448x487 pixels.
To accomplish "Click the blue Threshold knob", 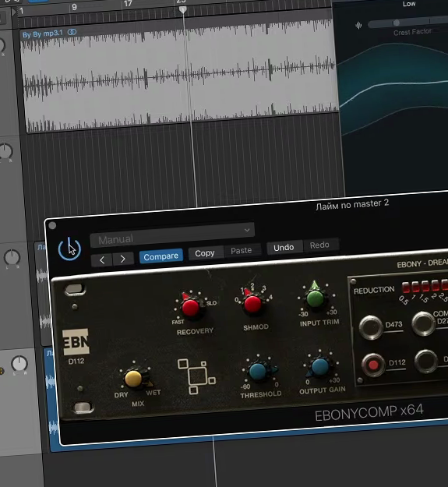I will click(x=258, y=372).
